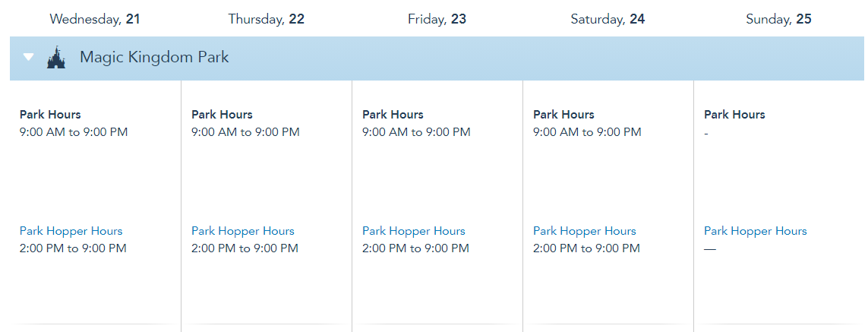The image size is (868, 332).
Task: Go to the Sunday, 25 column header
Action: pos(778,19)
